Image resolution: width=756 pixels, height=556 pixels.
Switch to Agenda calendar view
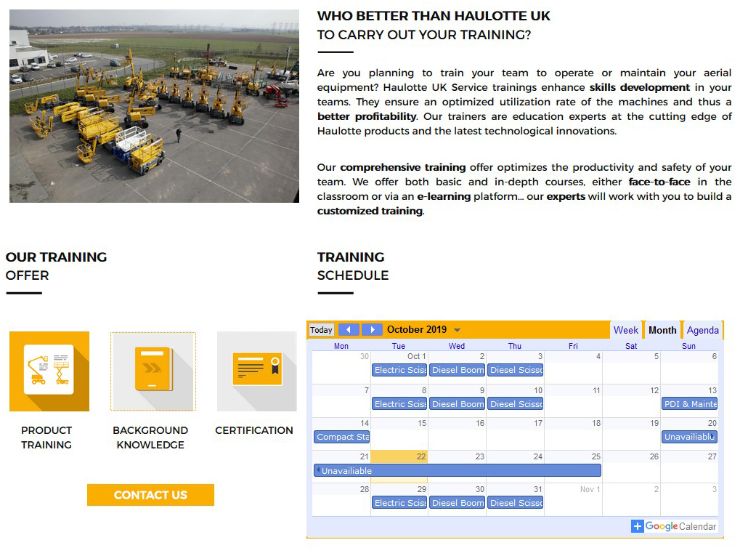point(702,330)
